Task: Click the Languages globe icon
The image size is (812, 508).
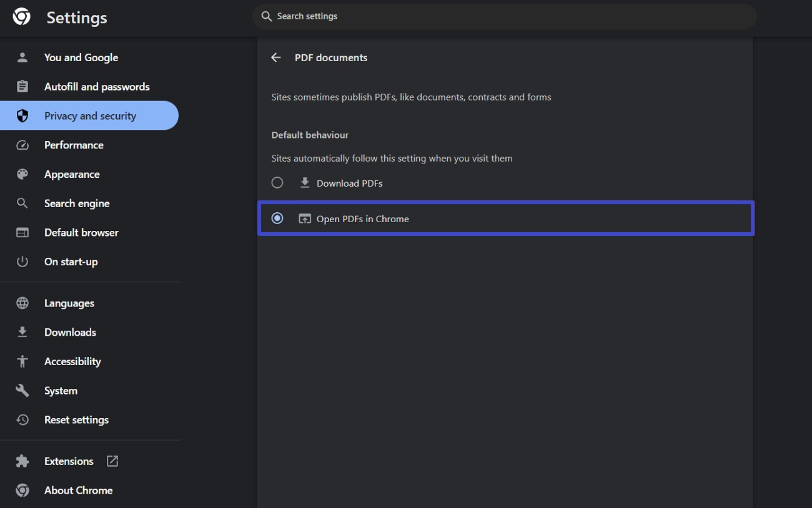Action: pyautogui.click(x=22, y=303)
